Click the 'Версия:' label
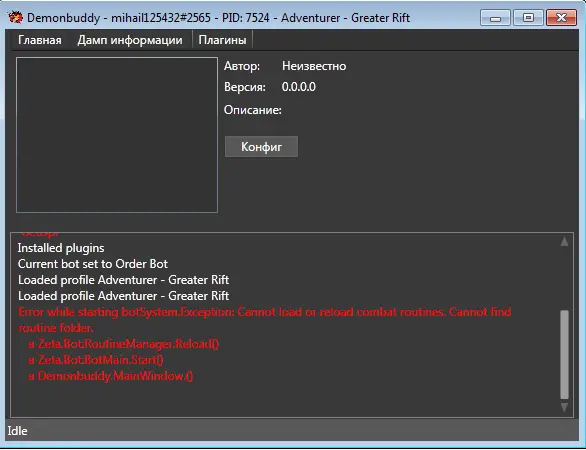The image size is (586, 450). tap(245, 87)
